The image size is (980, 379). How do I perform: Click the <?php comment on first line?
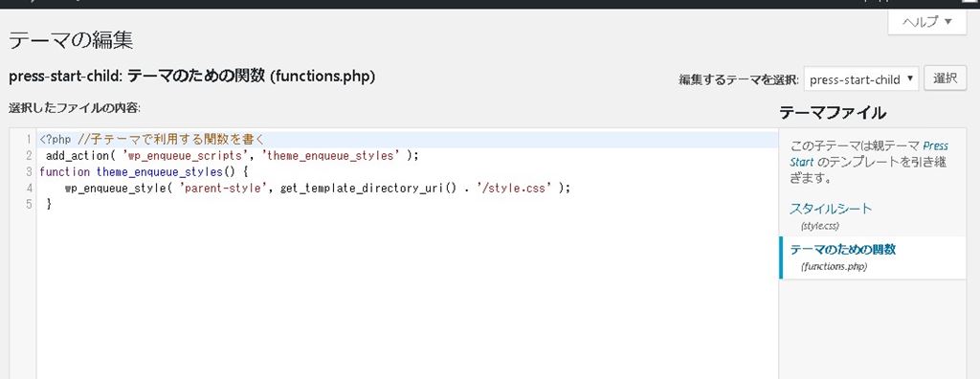click(x=152, y=139)
